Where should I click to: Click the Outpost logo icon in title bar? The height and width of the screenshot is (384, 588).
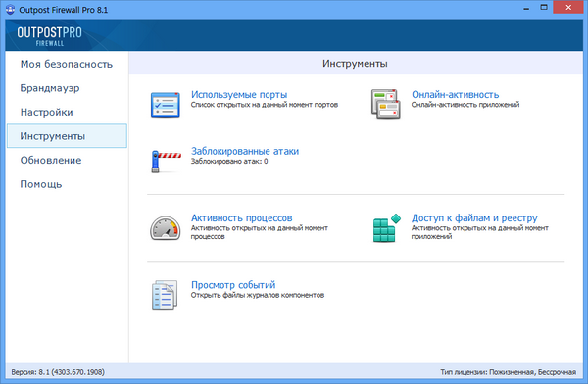[10, 9]
